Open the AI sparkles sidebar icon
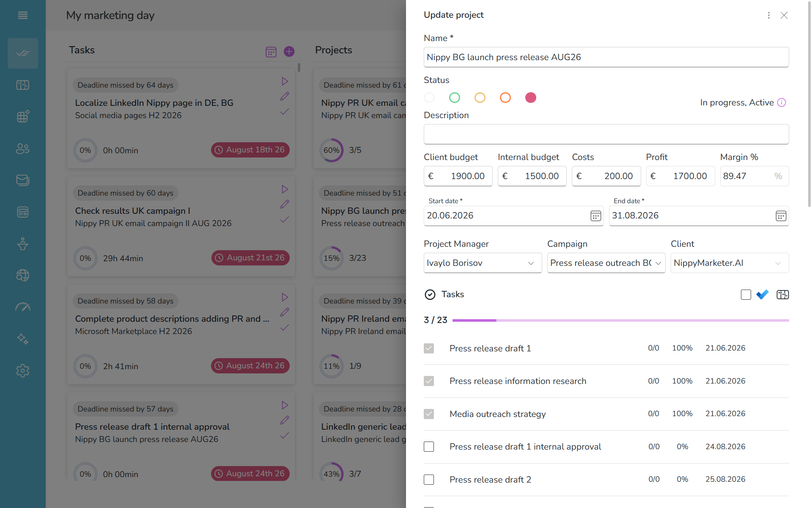 tap(23, 339)
